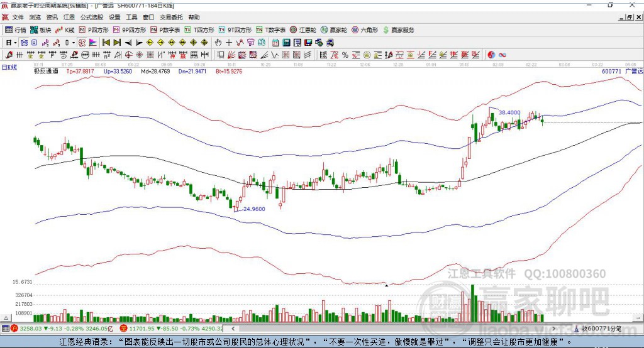Open the 行情 market quotes view
The width and height of the screenshot is (644, 348).
point(15,30)
